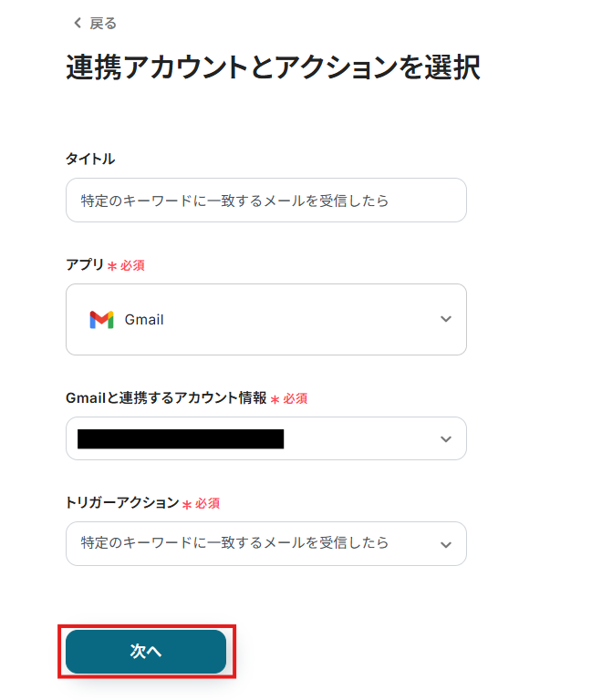The image size is (602, 700).
Task: Click the 必須 marker beside アカウント情報
Action: (x=295, y=398)
